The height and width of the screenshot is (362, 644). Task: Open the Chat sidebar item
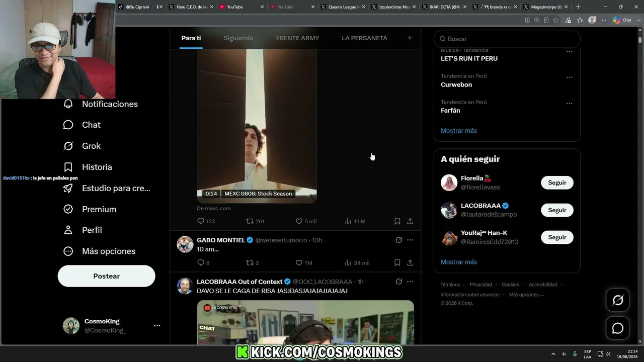click(x=82, y=125)
